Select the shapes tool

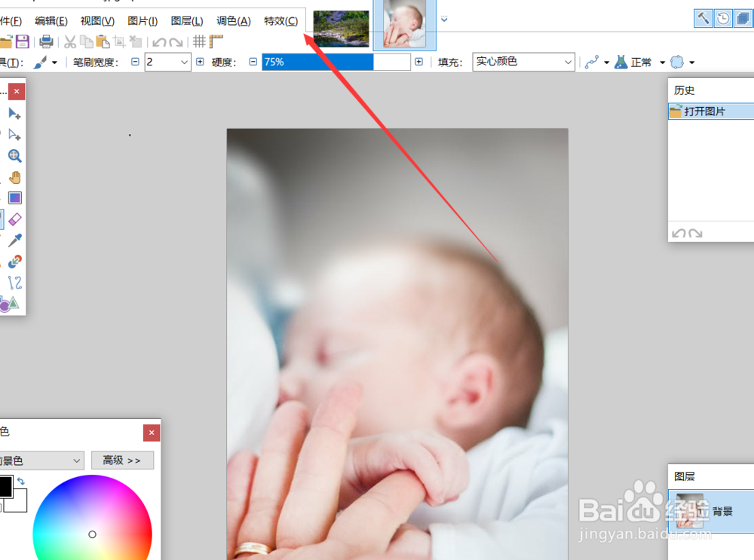click(10, 303)
